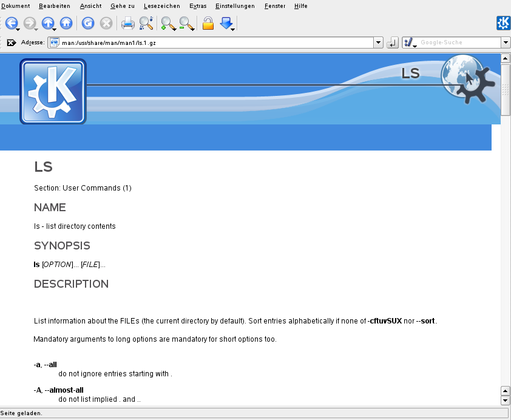
Task: Click the scroll-down arrow at bottom
Action: tap(505, 401)
